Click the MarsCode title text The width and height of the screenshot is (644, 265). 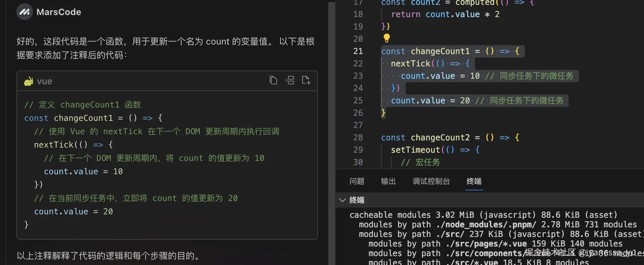point(59,12)
